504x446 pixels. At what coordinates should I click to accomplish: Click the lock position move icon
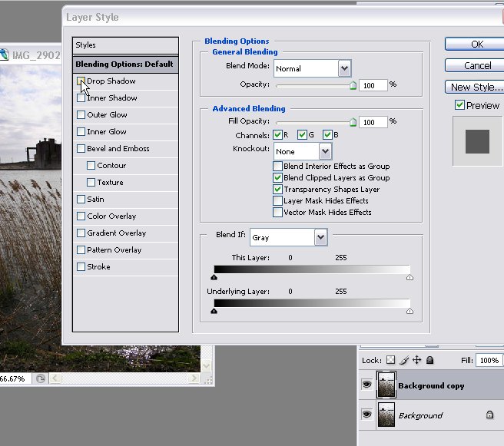pyautogui.click(x=416, y=359)
